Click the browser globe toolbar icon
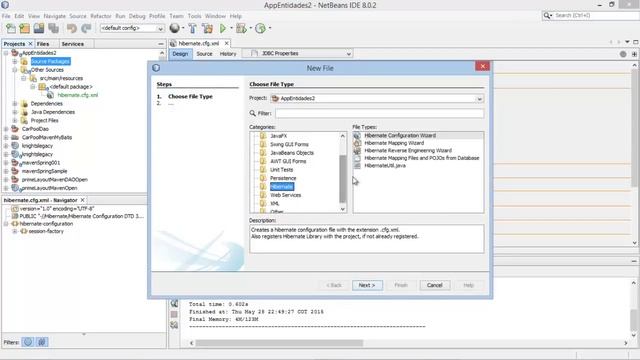640x360 pixels. click(175, 28)
